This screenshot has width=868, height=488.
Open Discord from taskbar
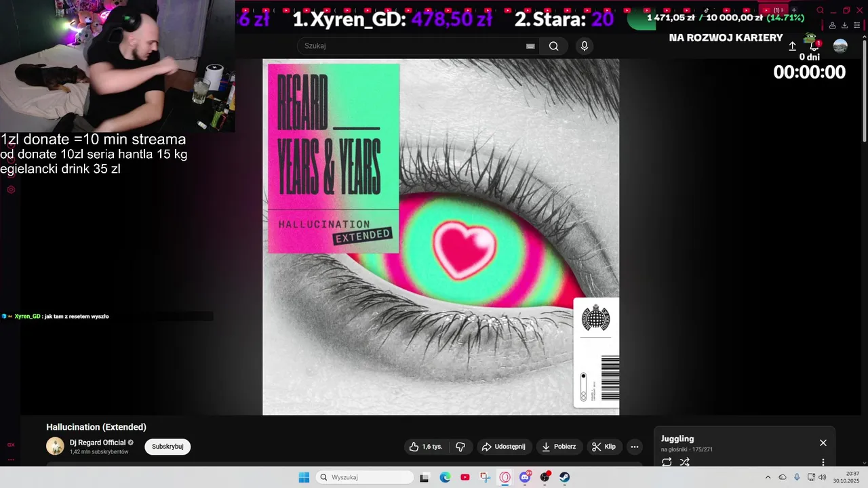(x=525, y=477)
